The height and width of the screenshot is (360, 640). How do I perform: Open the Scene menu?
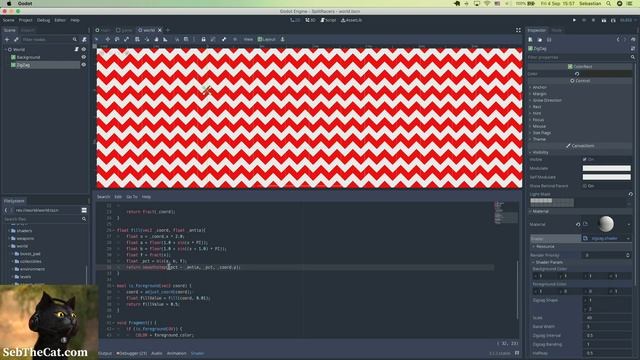(9, 20)
